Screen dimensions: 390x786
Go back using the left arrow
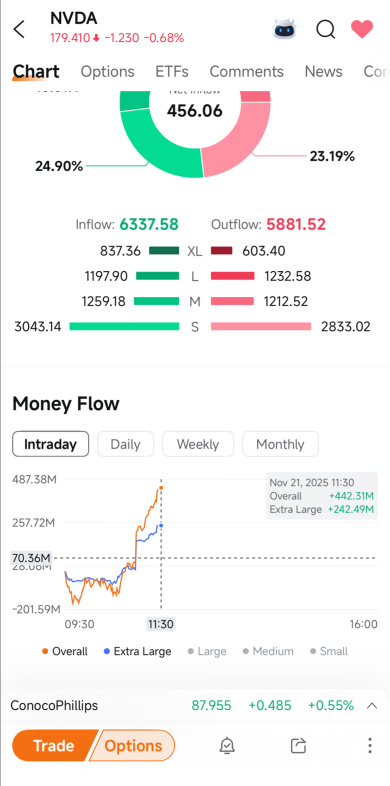(19, 29)
